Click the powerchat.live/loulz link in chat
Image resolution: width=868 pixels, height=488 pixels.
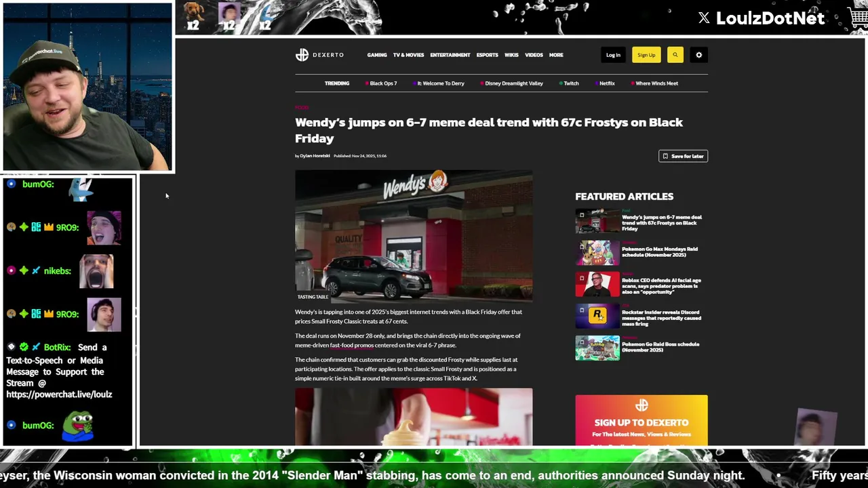[59, 394]
